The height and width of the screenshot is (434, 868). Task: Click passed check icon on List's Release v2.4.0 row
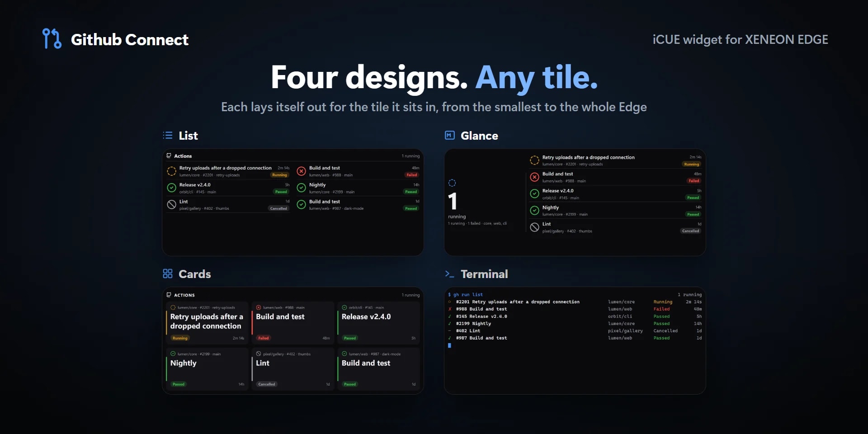171,188
